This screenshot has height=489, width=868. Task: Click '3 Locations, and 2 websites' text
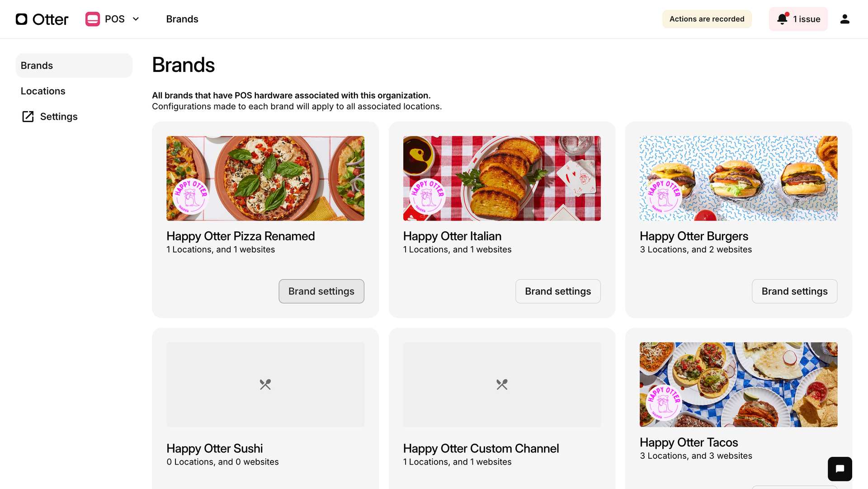tap(696, 249)
